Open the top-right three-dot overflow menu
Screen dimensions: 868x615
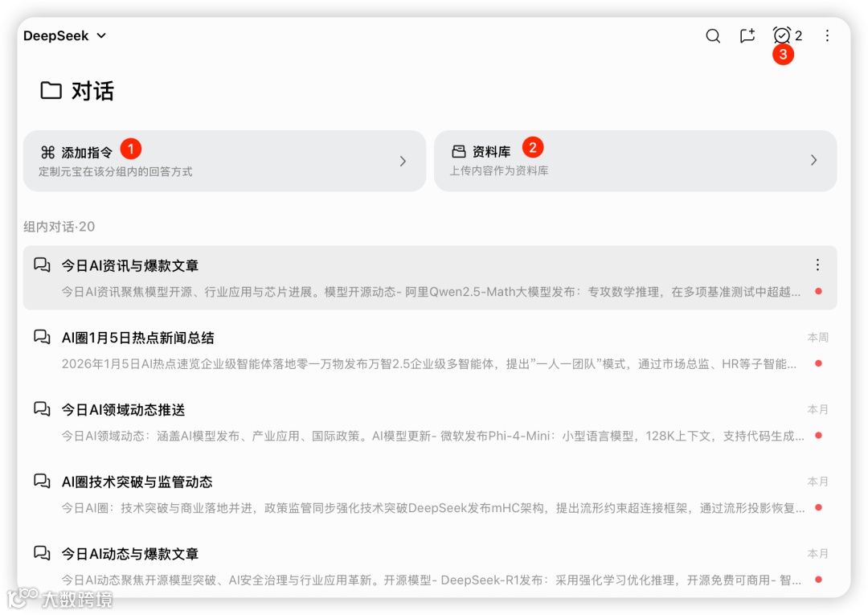pos(827,35)
